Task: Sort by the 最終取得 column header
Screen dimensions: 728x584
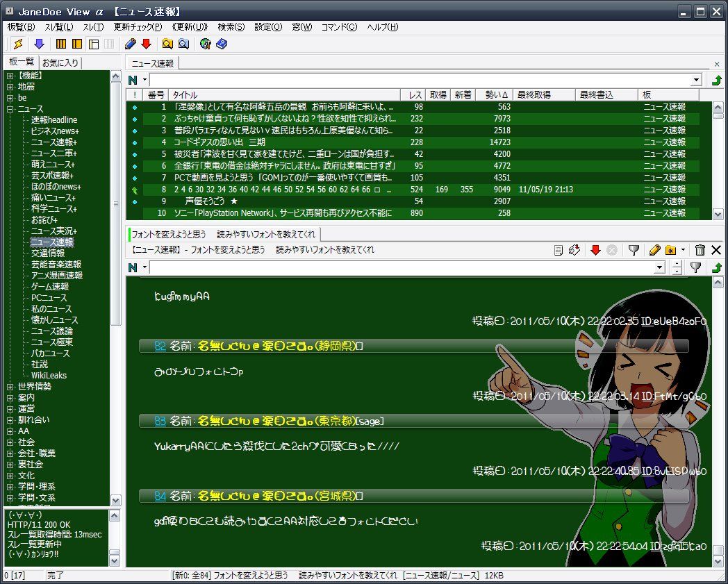Action: point(544,94)
